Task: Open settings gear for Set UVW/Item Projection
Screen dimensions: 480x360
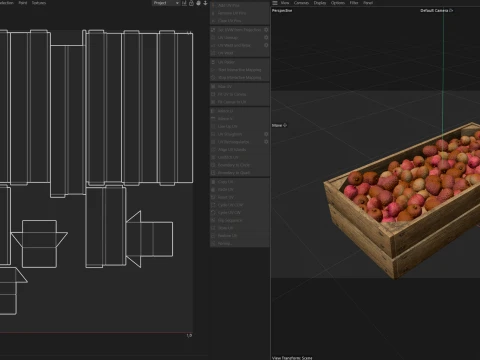Action: pos(266,30)
